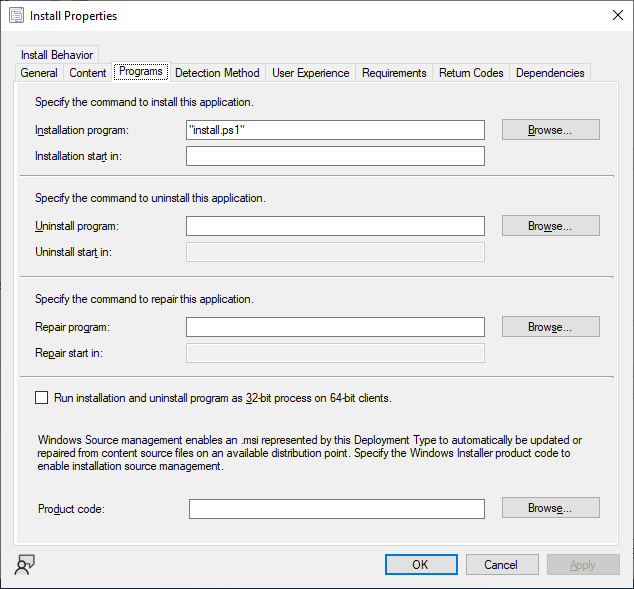
Task: Focus the Uninstall program text field
Action: coord(335,226)
